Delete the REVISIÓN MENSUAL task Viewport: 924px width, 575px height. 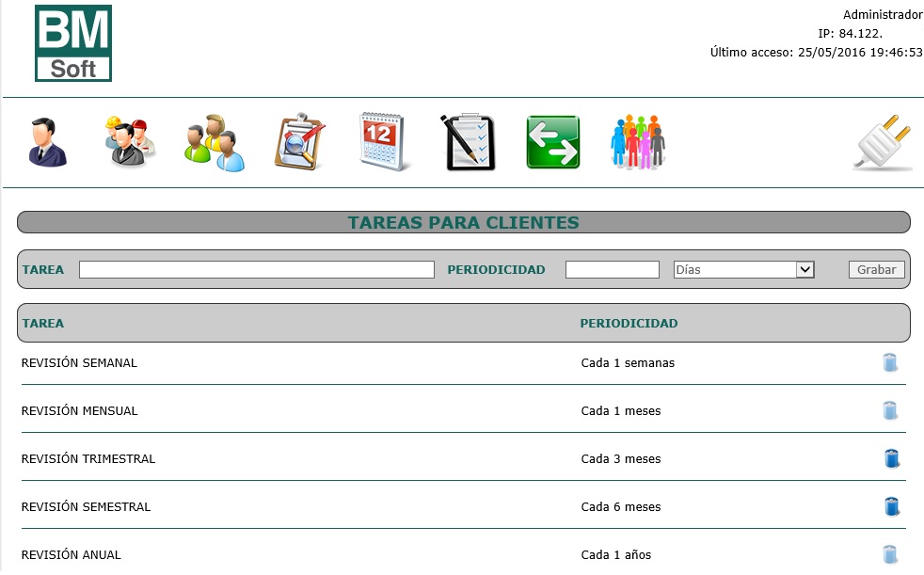tap(890, 410)
